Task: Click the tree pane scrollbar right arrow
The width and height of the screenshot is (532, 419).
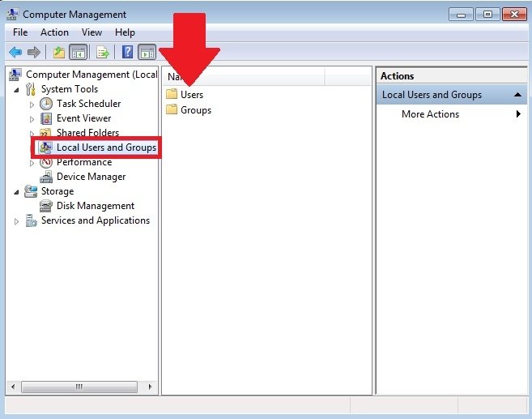Action: pyautogui.click(x=150, y=387)
